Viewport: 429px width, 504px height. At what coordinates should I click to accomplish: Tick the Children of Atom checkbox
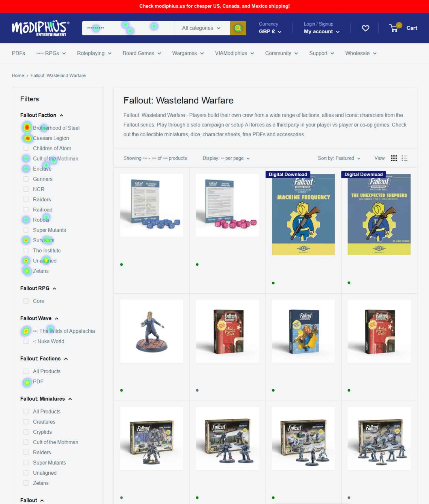click(26, 148)
